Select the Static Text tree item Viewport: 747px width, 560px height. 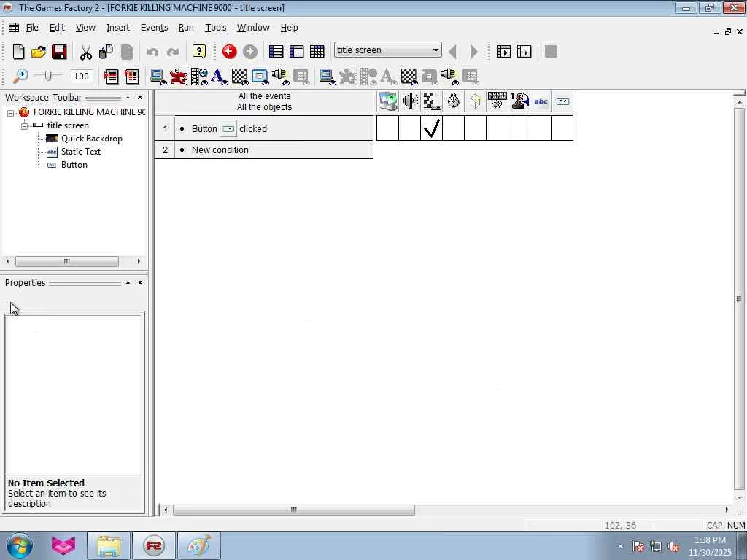(x=80, y=152)
